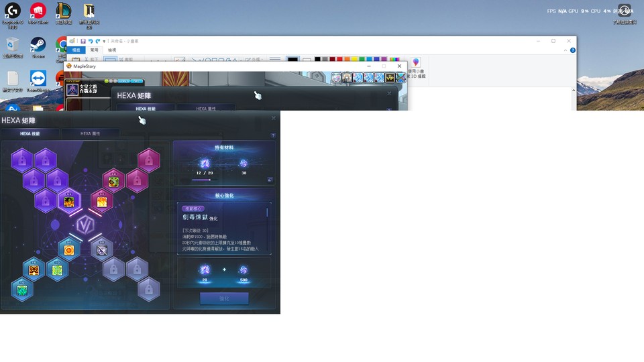The height and width of the screenshot is (362, 644).
Task: Click the Sol Erda progress bar under 12 / 20
Action: [205, 180]
